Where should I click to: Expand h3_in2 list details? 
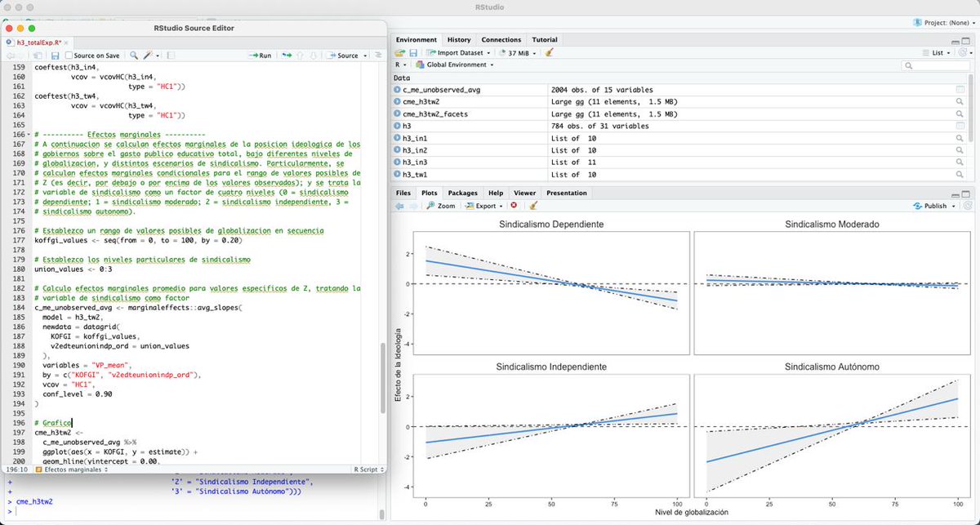coord(397,151)
